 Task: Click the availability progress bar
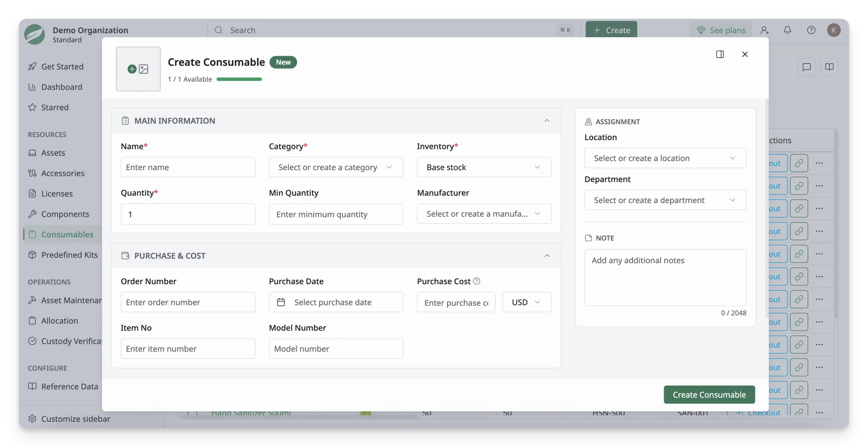pyautogui.click(x=239, y=79)
